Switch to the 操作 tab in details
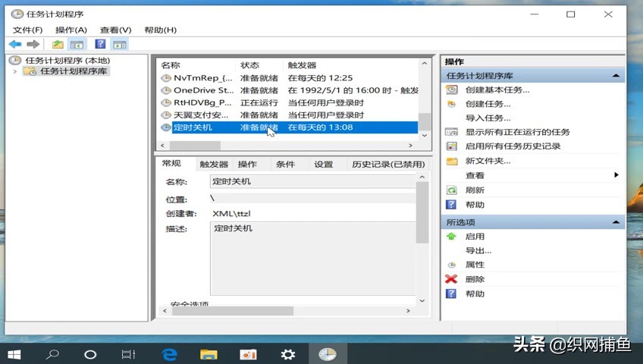This screenshot has height=364, width=643. 247,165
